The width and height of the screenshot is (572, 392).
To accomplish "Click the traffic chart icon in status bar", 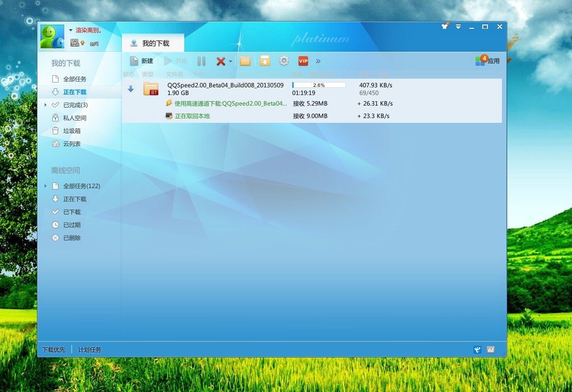I will [490, 350].
